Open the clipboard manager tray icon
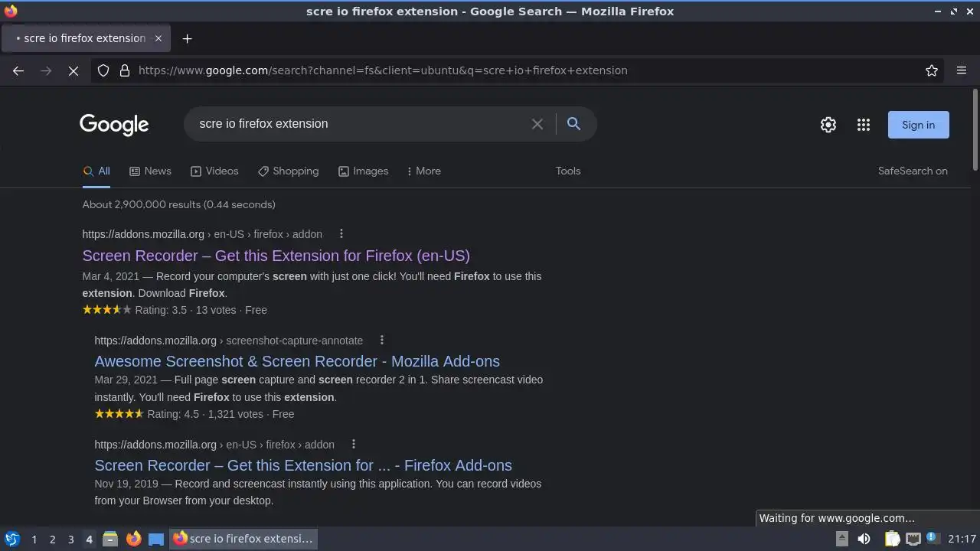Image resolution: width=980 pixels, height=551 pixels. coord(893,539)
